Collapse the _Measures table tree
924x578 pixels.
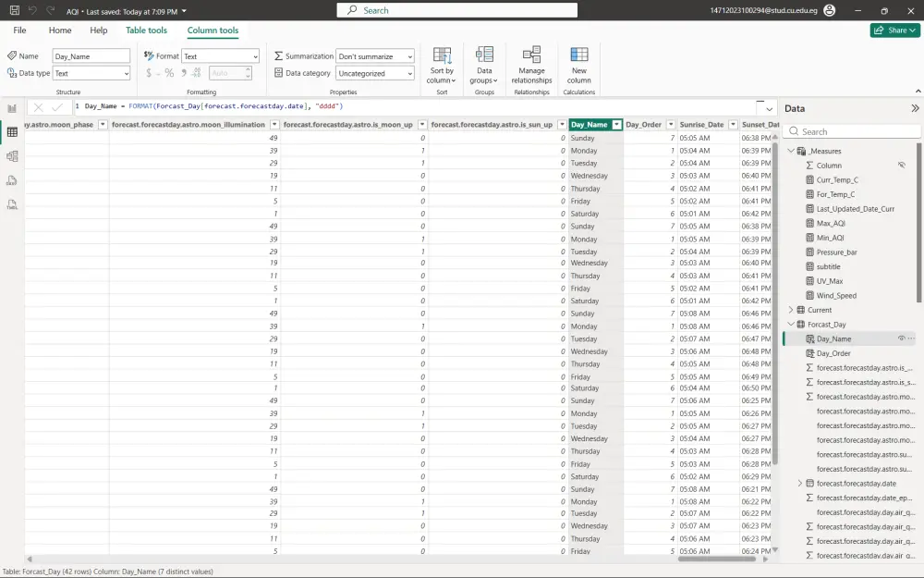(x=792, y=151)
